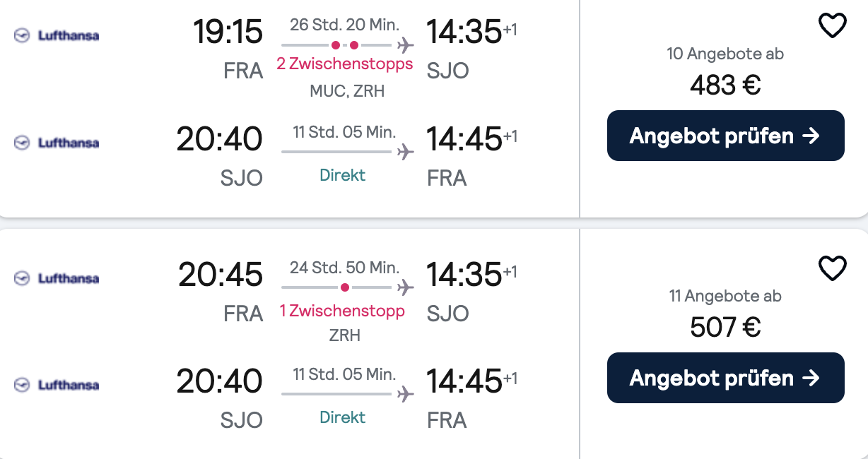This screenshot has width=868, height=459.
Task: Click Lufthansa logo of return flight in 483 € card
Action: tap(57, 143)
